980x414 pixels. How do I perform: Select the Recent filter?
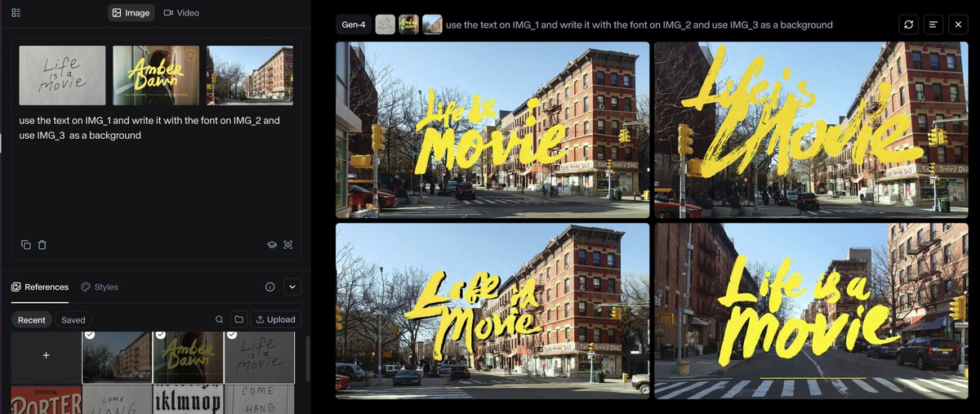32,320
